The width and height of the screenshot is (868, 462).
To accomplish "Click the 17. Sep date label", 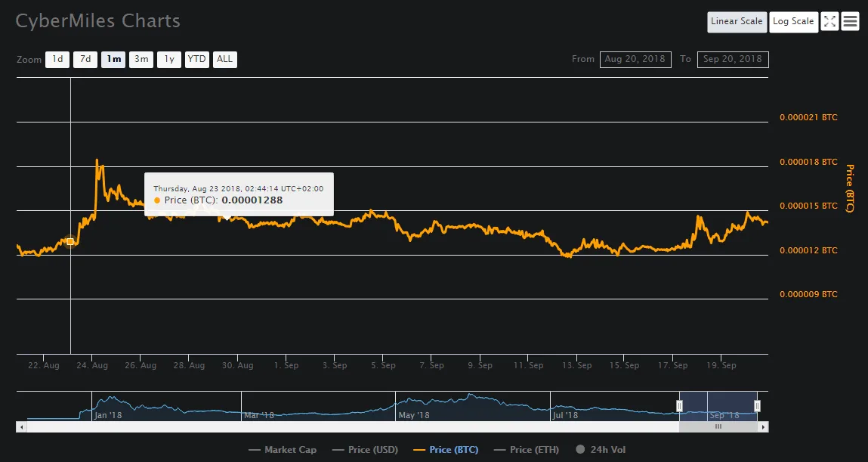I will pos(672,366).
